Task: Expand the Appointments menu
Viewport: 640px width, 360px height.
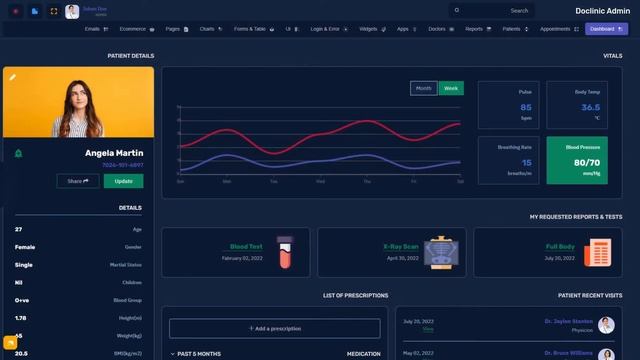Action: point(559,29)
